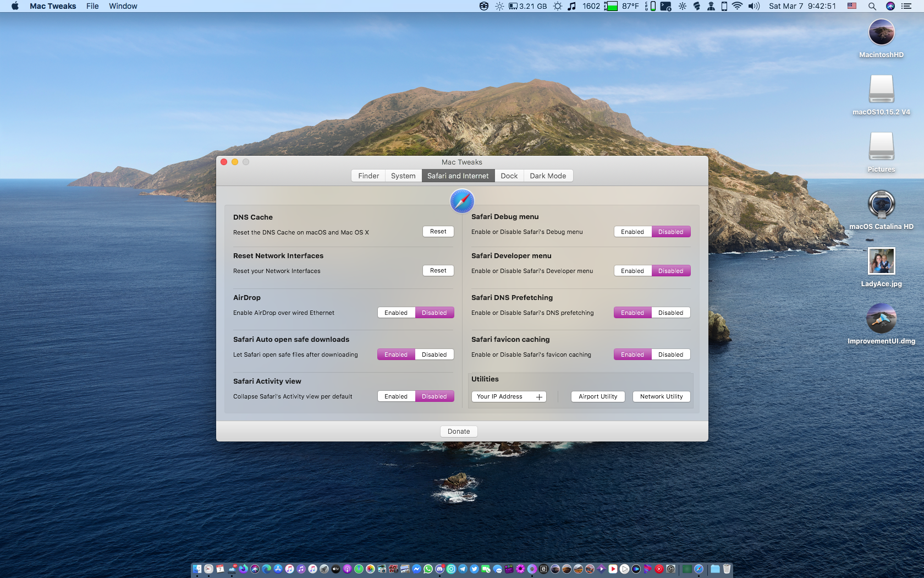Open Spotlight search in menu bar

tap(872, 6)
